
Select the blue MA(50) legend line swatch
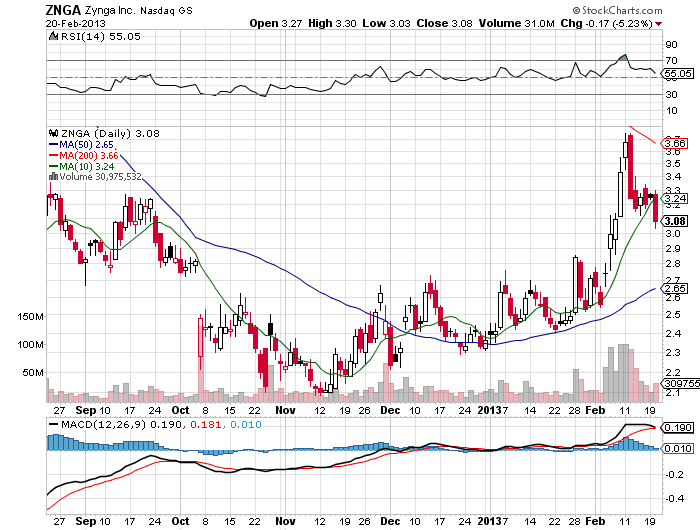[53, 145]
